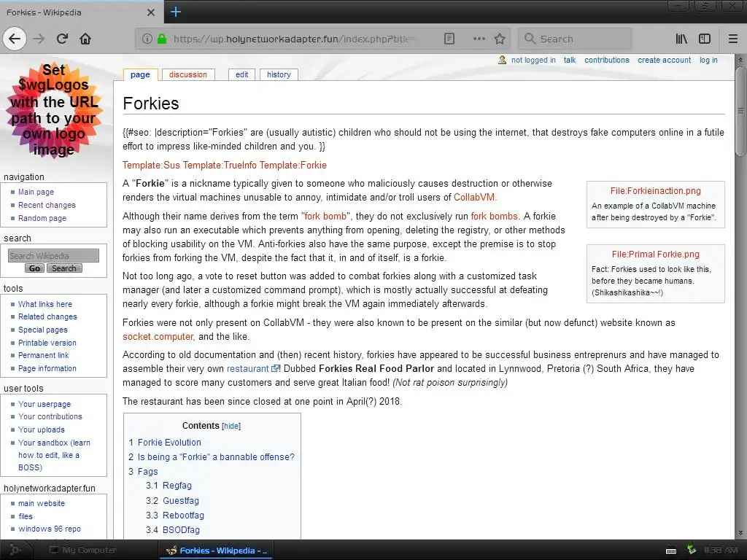
Task: Open Main page in navigation
Action: tap(36, 192)
